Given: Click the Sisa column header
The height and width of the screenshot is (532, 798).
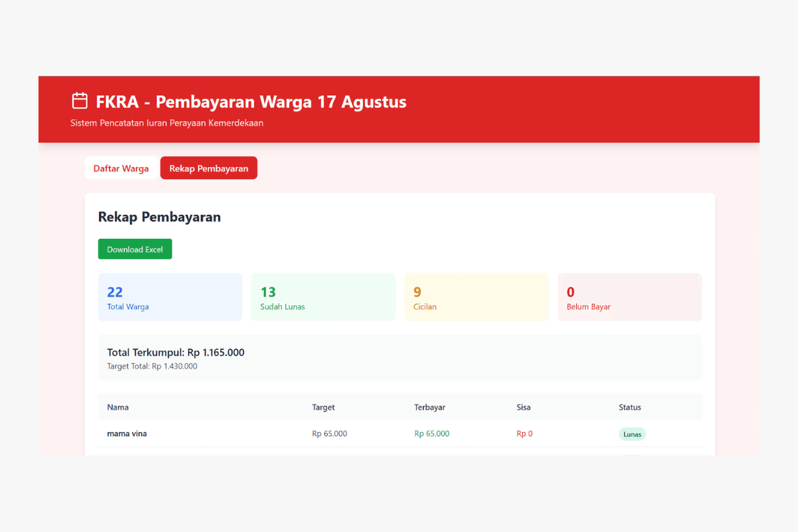Looking at the screenshot, I should pos(523,407).
